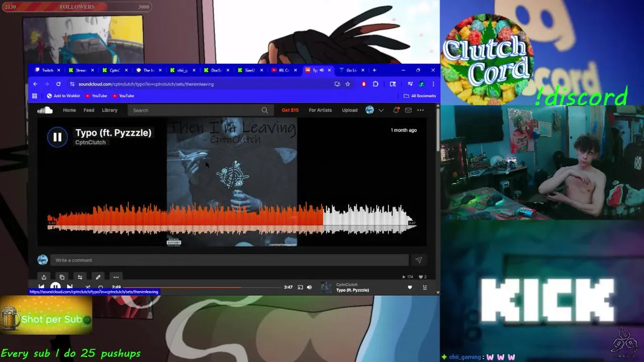Reload the browser page

click(x=58, y=84)
